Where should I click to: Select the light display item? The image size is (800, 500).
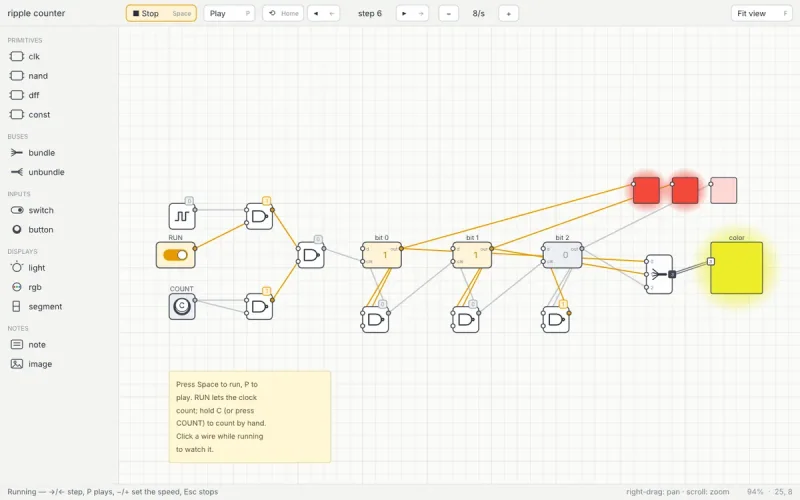coord(28,268)
